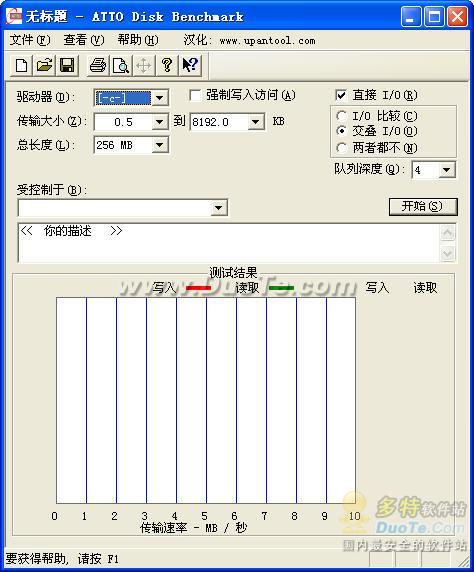
Task: Expand the 受控制于 combo box
Action: (x=219, y=208)
